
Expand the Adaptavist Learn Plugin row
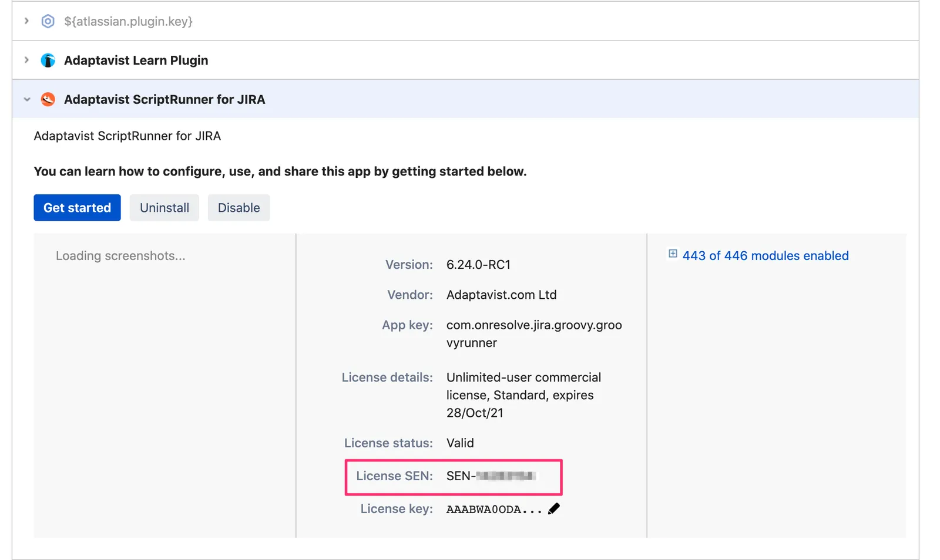[26, 60]
